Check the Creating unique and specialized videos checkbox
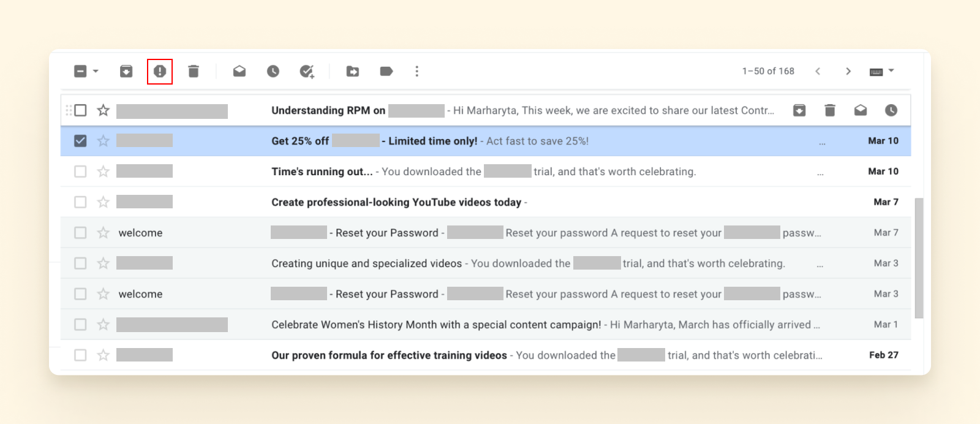 pyautogui.click(x=80, y=263)
